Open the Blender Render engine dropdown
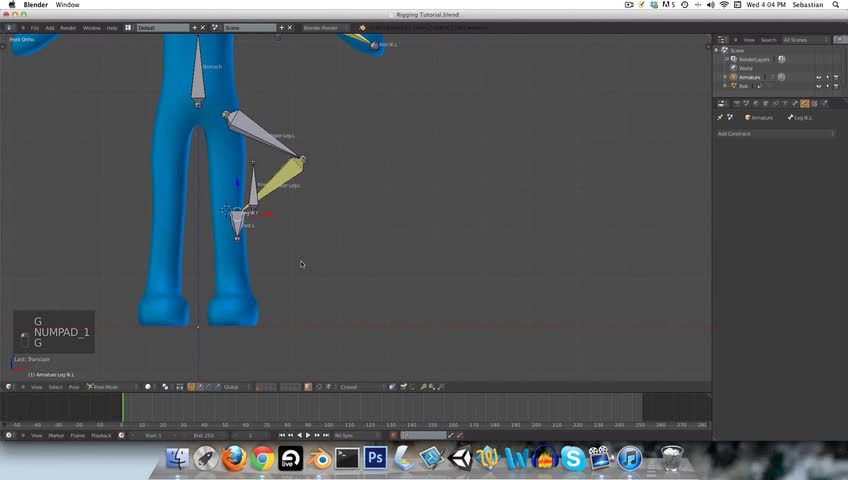The width and height of the screenshot is (848, 480). (325, 28)
